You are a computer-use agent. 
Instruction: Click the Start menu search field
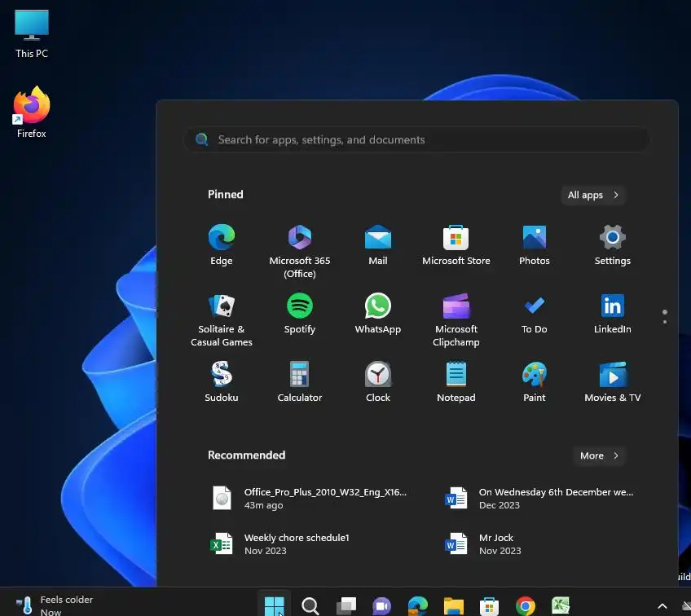pyautogui.click(x=416, y=139)
